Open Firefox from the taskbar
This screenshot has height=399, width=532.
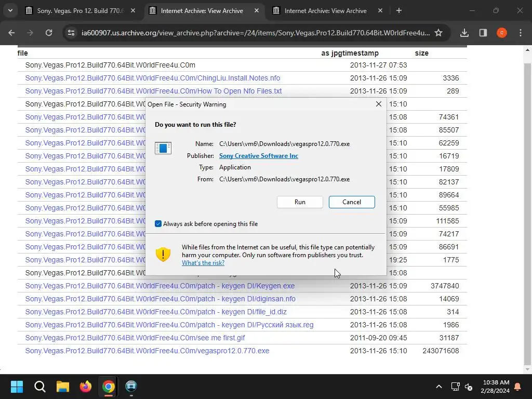86,387
